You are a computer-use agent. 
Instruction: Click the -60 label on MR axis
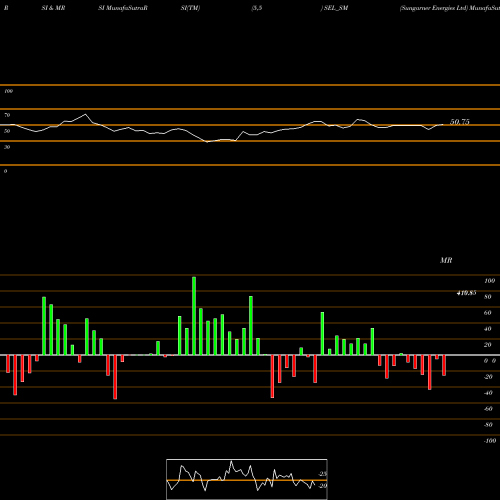click(x=488, y=409)
